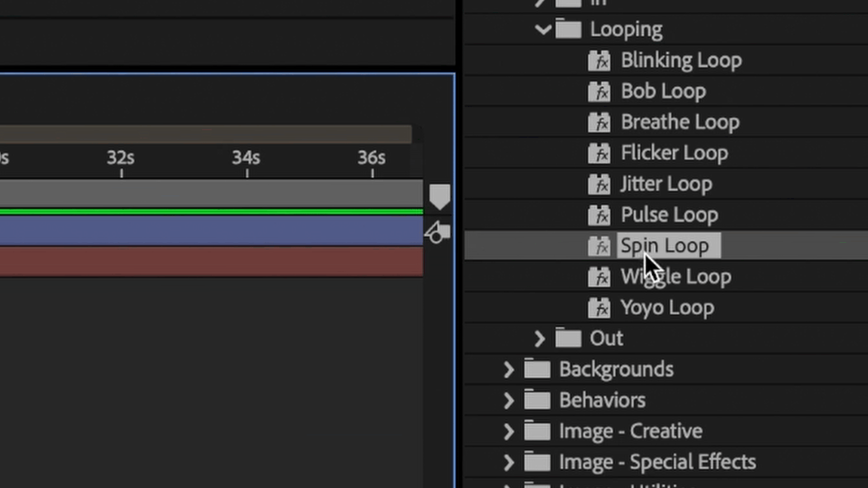This screenshot has width=868, height=488.
Task: Click the fx icon beside Bob Loop
Action: [x=599, y=91]
